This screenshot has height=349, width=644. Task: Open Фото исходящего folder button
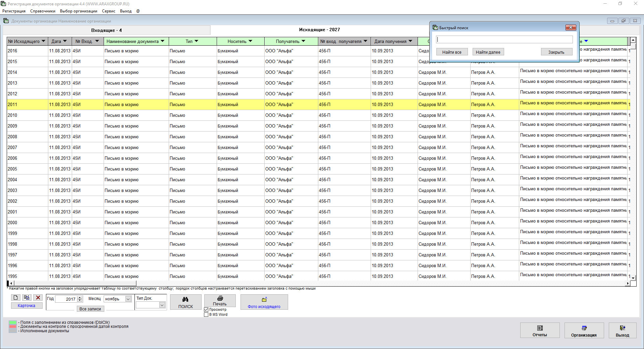coord(264,302)
